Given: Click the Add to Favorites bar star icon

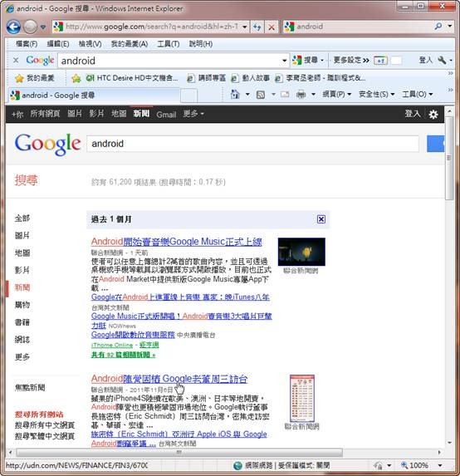Looking at the screenshot, I should (76, 78).
